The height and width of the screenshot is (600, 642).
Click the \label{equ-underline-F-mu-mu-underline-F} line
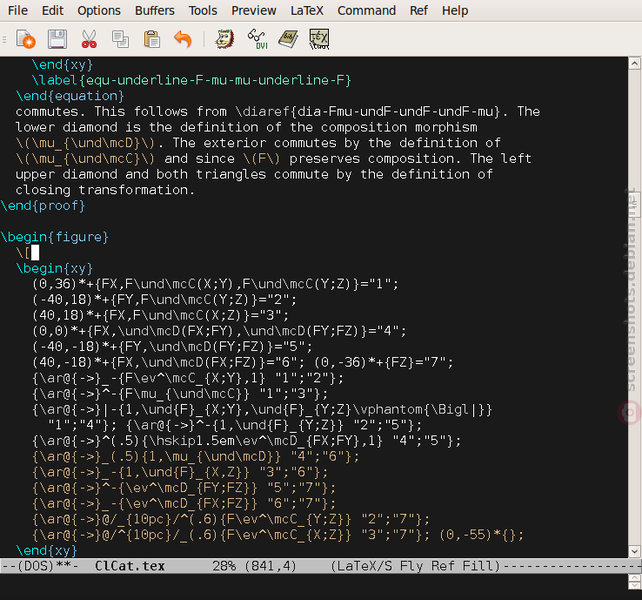(191, 80)
